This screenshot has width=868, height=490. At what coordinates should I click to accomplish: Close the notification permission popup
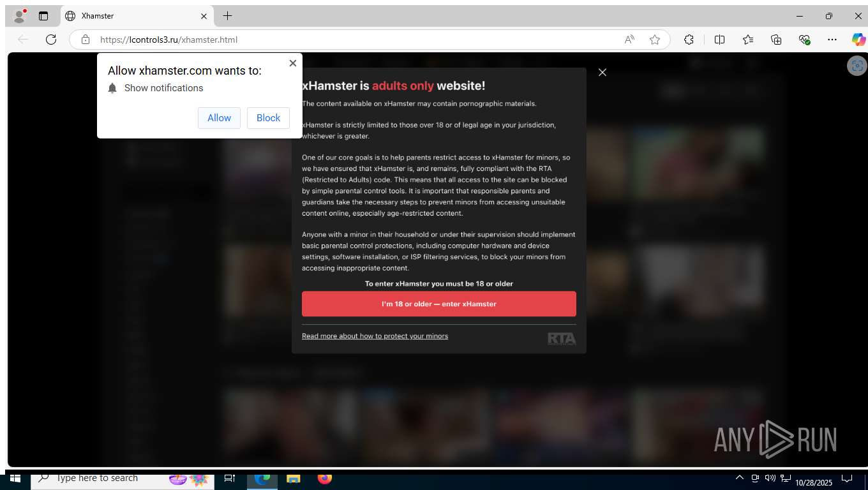[x=293, y=63]
